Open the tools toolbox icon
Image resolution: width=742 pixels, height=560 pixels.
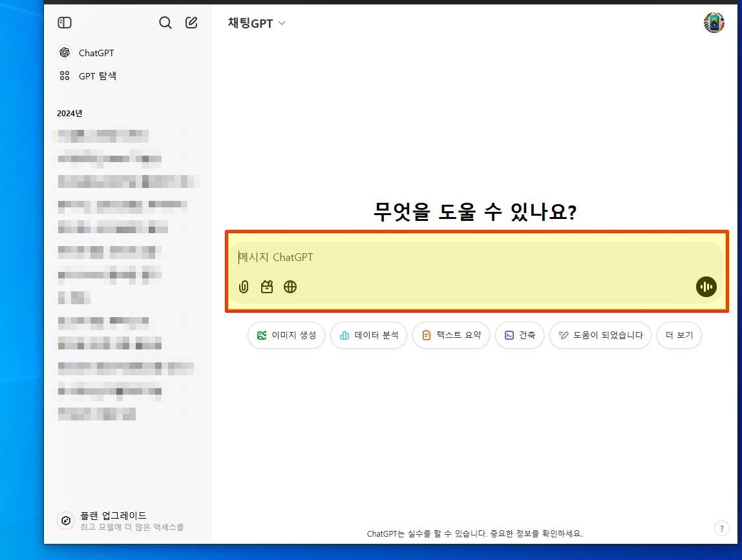267,287
